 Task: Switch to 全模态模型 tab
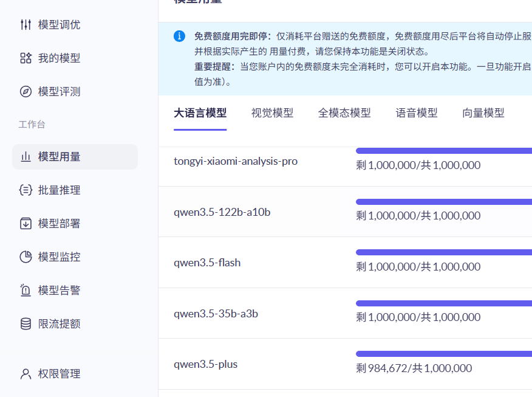344,112
